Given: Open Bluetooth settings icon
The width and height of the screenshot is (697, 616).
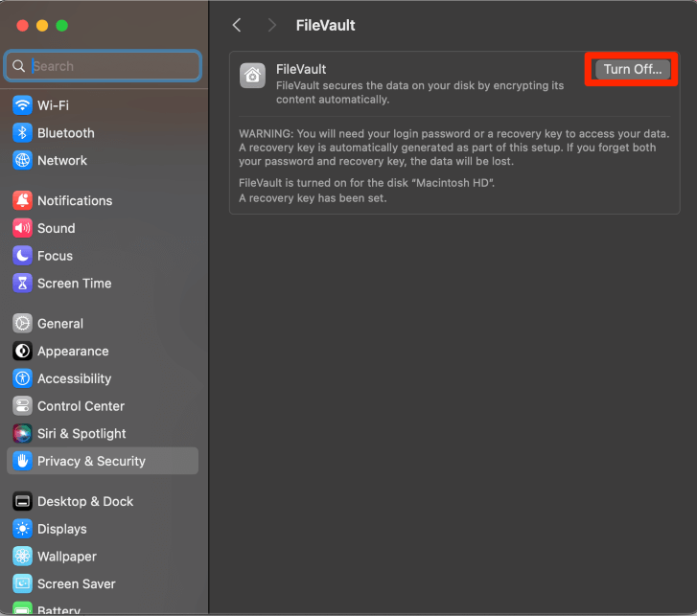Looking at the screenshot, I should pos(22,133).
